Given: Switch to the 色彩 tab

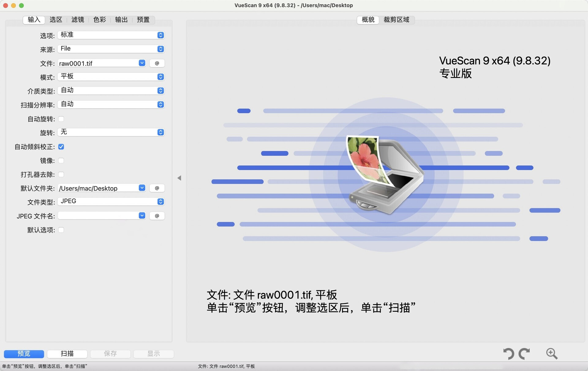Looking at the screenshot, I should (100, 20).
